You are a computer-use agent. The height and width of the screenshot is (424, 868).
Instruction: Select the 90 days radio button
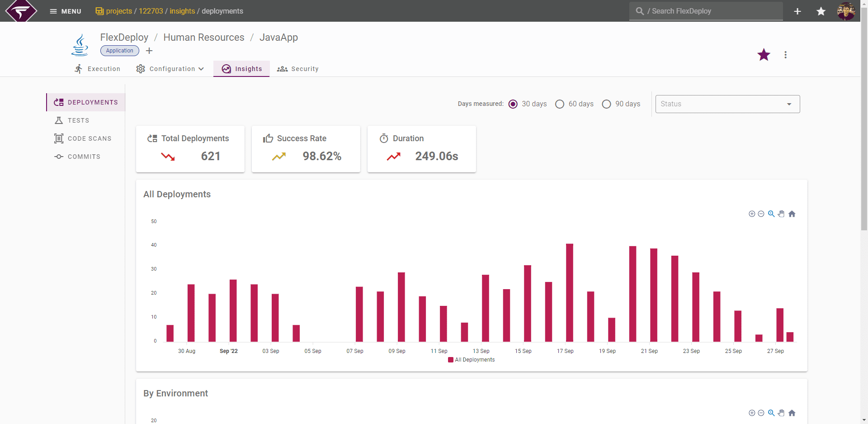click(x=606, y=104)
